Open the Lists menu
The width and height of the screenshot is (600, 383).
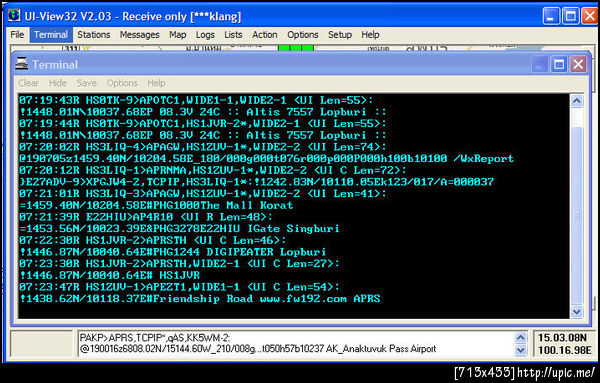pos(233,35)
